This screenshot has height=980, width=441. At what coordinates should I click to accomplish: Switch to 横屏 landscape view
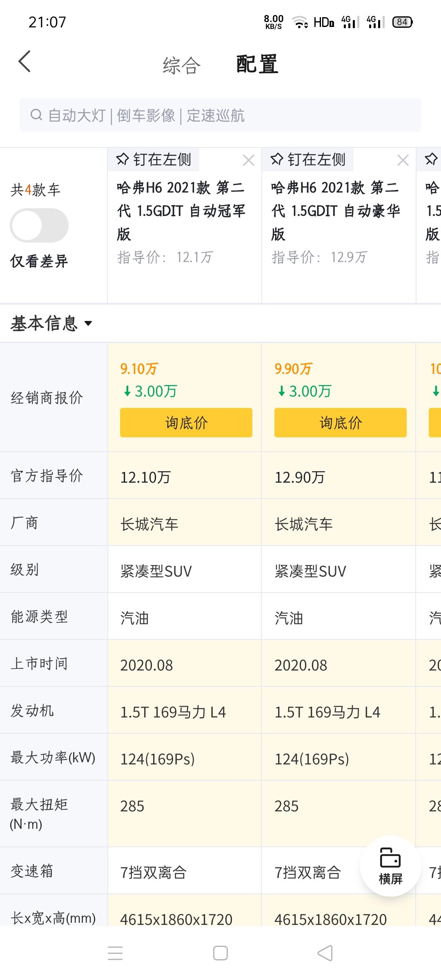pyautogui.click(x=390, y=866)
